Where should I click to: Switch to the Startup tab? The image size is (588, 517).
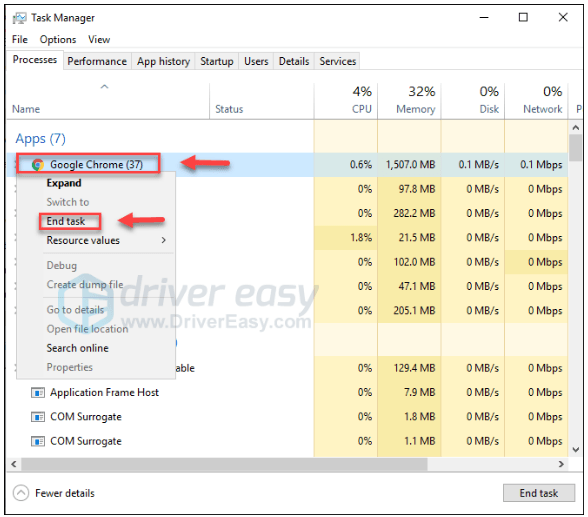[x=216, y=61]
